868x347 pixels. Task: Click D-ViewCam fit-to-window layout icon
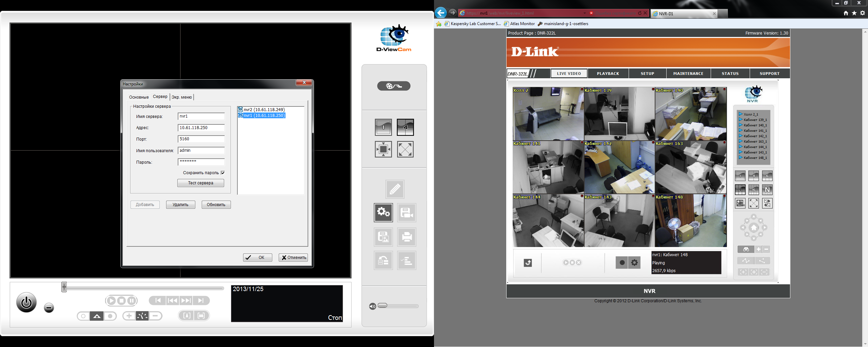383,149
